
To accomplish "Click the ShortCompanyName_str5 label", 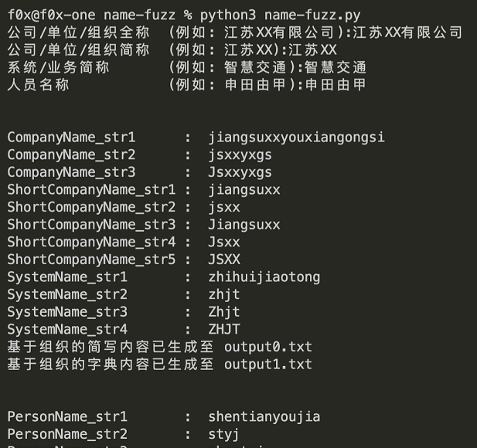I will pyautogui.click(x=91, y=260).
